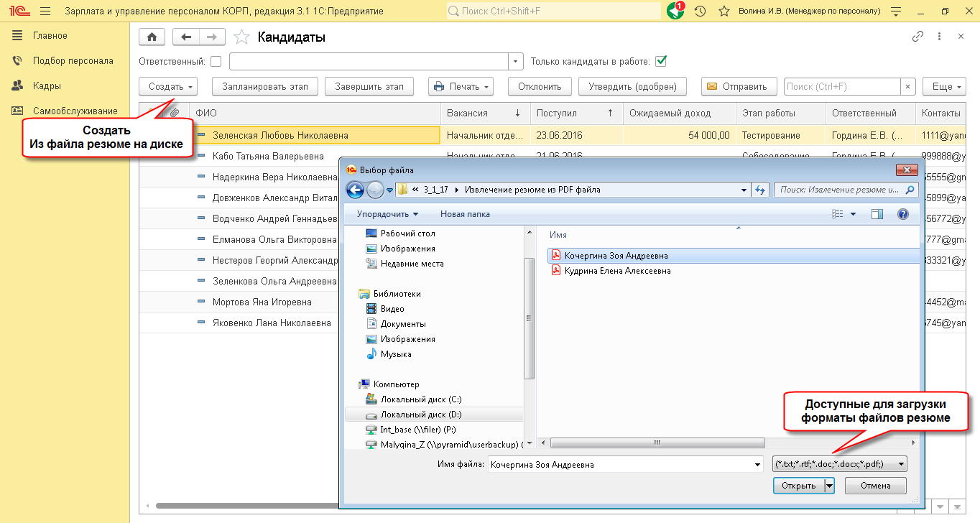Click the Открыть button
The image size is (980, 523).
[x=798, y=486]
